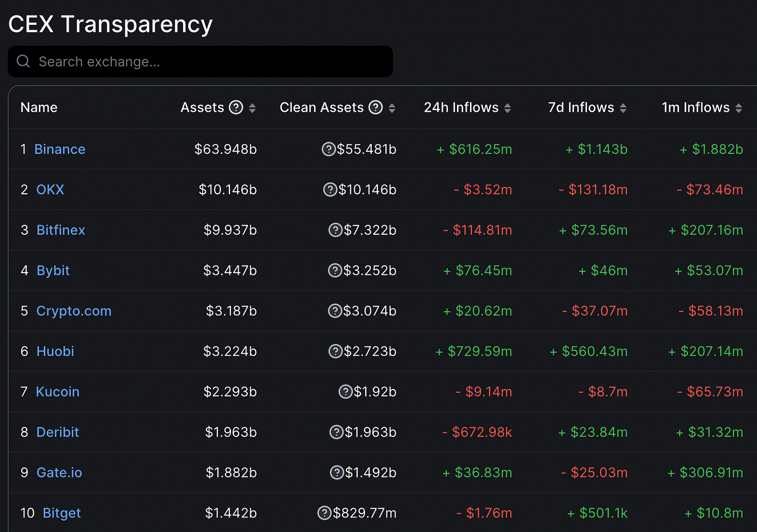Image resolution: width=757 pixels, height=532 pixels.
Task: Click the search magnifier icon
Action: [x=23, y=61]
